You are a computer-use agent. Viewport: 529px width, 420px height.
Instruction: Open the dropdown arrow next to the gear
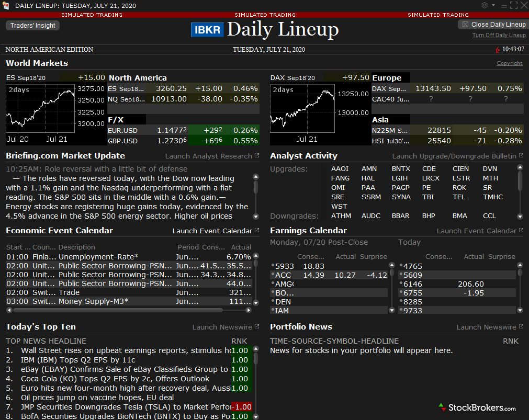point(492,5)
